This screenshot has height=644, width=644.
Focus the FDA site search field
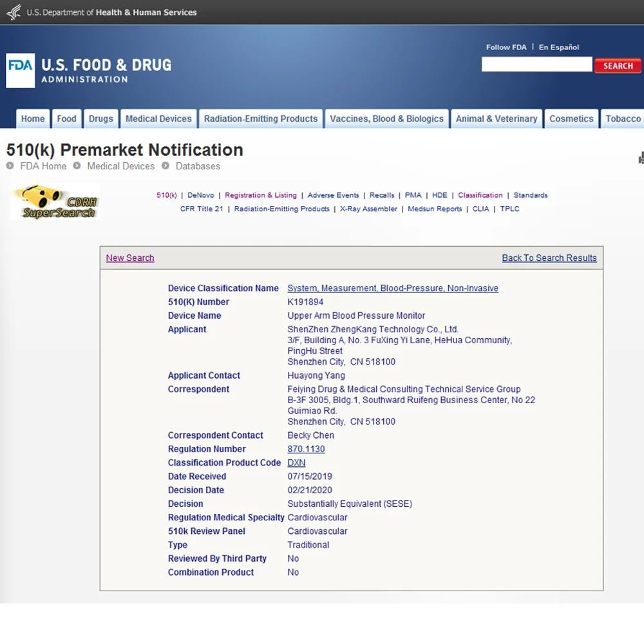tap(537, 64)
